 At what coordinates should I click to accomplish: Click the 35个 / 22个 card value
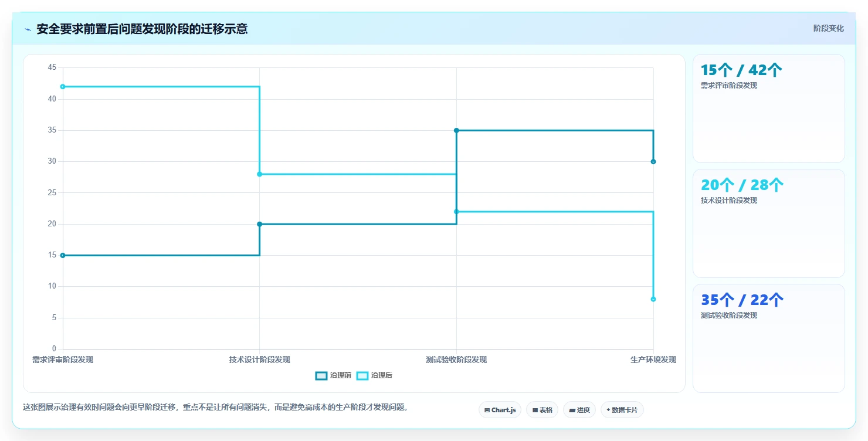pos(742,300)
